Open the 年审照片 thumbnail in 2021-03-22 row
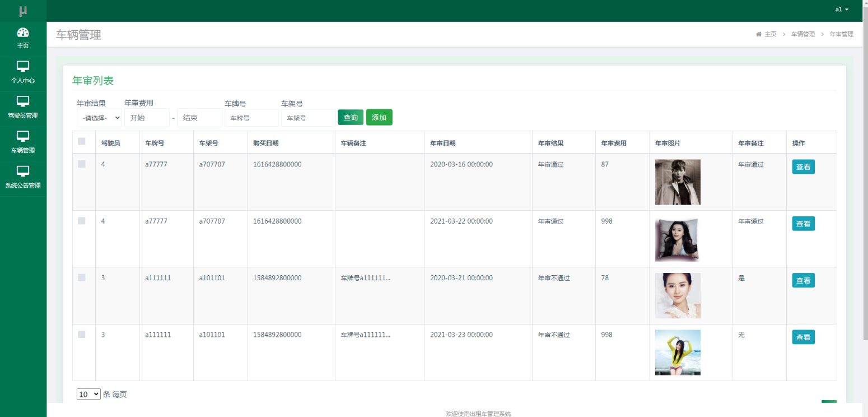This screenshot has width=868, height=417. pyautogui.click(x=678, y=239)
